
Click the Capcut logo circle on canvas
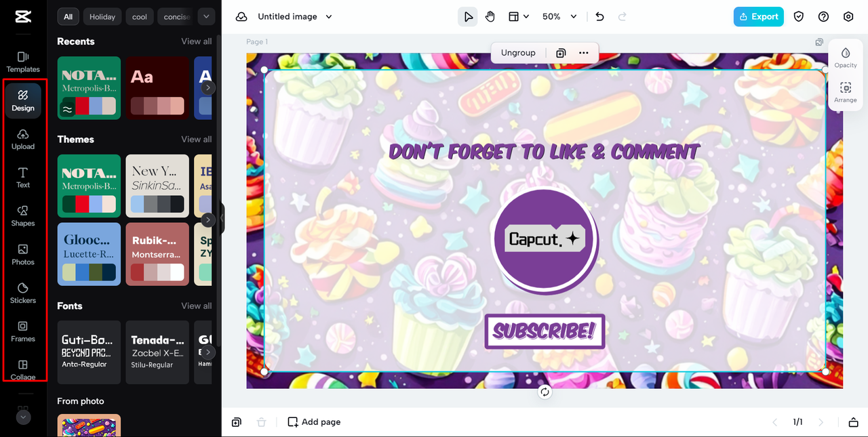click(545, 241)
